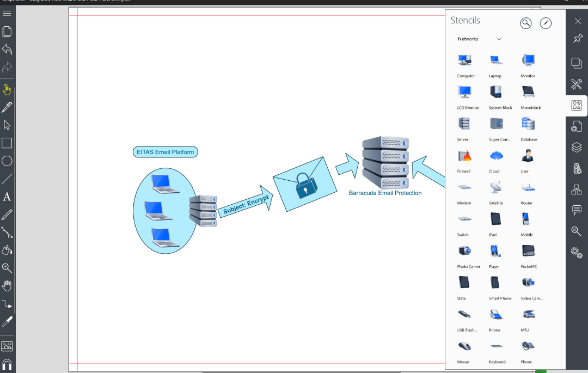Select the Ellipse shape tool
This screenshot has height=373, width=588.
[x=7, y=161]
